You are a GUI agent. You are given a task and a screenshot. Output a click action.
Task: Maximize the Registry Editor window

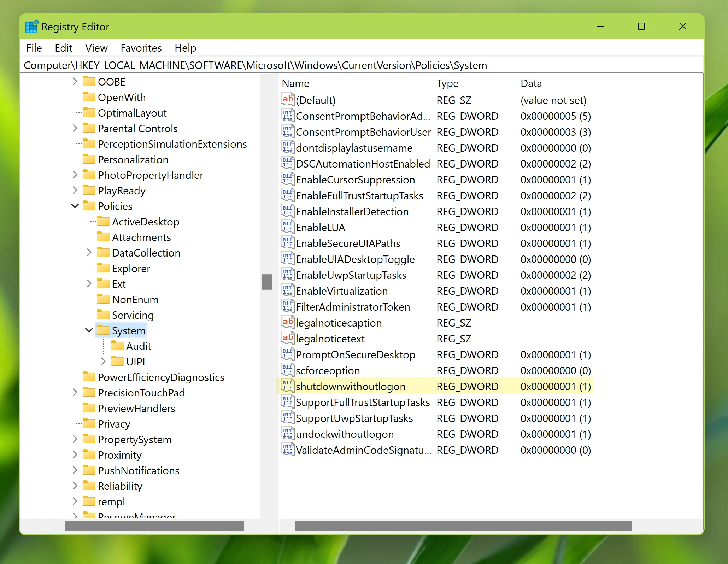[x=641, y=26]
